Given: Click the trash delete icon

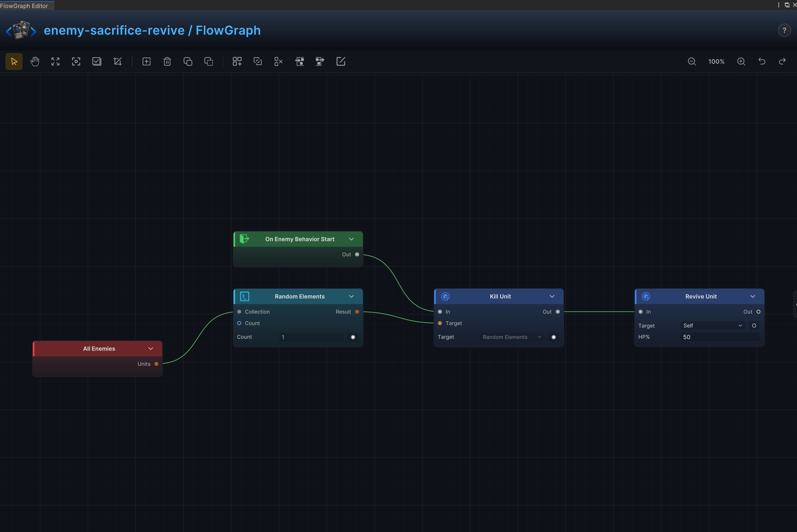Looking at the screenshot, I should pos(167,61).
